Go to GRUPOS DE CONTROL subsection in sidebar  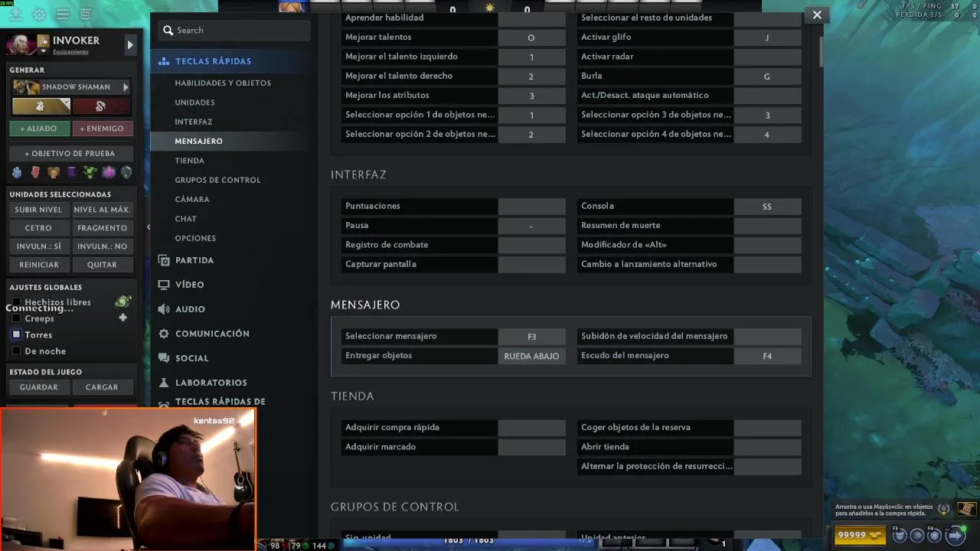click(x=217, y=180)
